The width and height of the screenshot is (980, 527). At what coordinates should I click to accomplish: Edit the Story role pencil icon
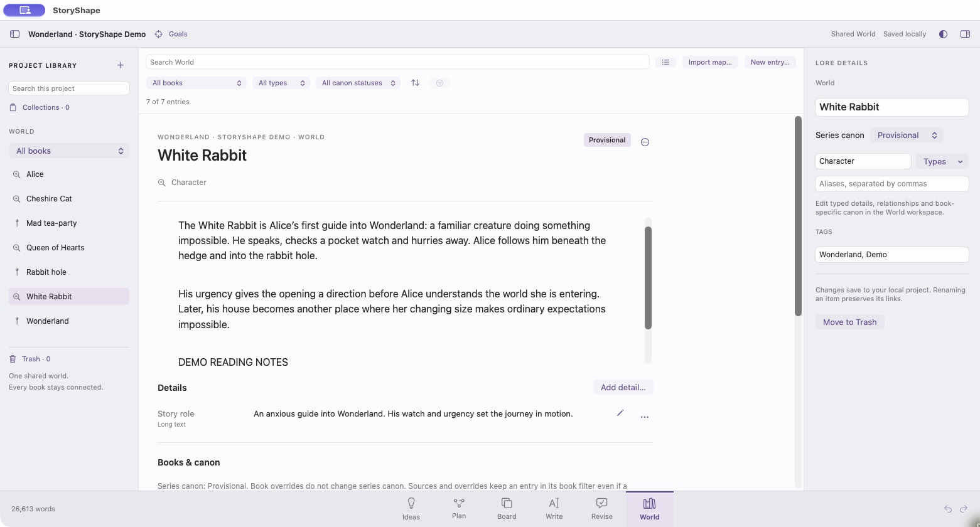[620, 413]
